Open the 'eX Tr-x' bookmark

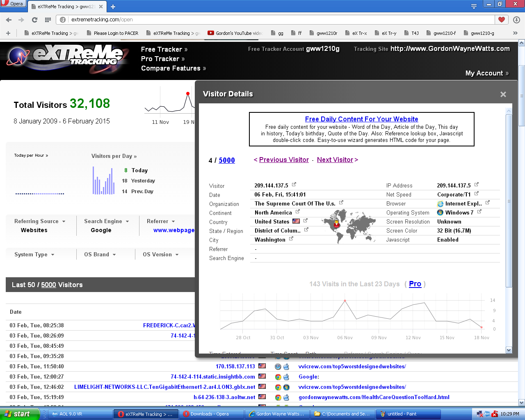pos(356,33)
